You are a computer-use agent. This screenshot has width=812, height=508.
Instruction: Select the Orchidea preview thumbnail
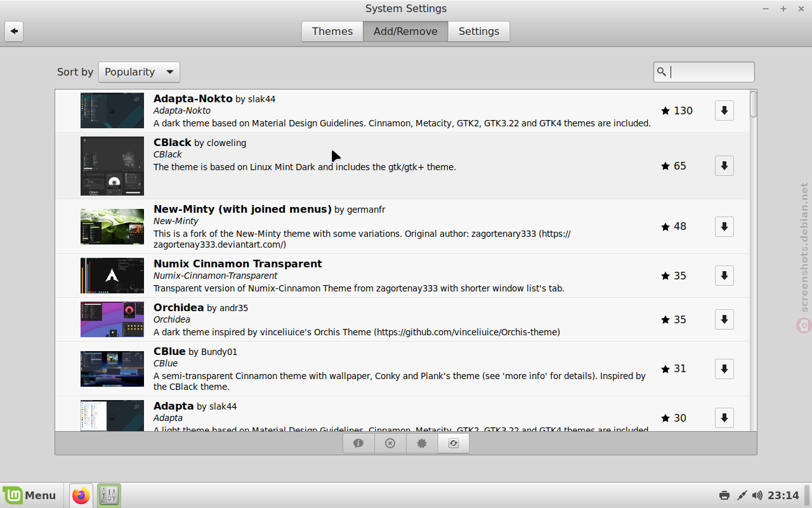(112, 319)
